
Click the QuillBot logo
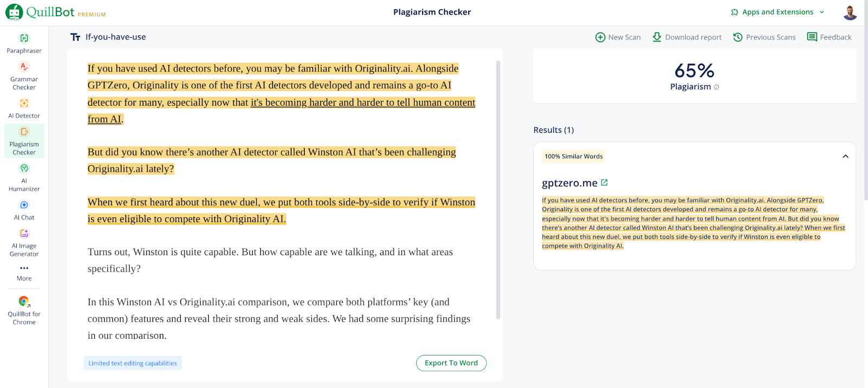(41, 12)
